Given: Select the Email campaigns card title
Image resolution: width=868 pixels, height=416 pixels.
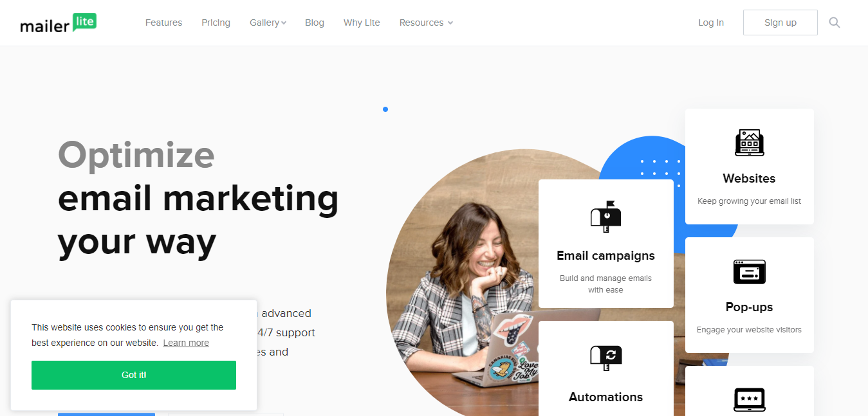Looking at the screenshot, I should (x=605, y=255).
